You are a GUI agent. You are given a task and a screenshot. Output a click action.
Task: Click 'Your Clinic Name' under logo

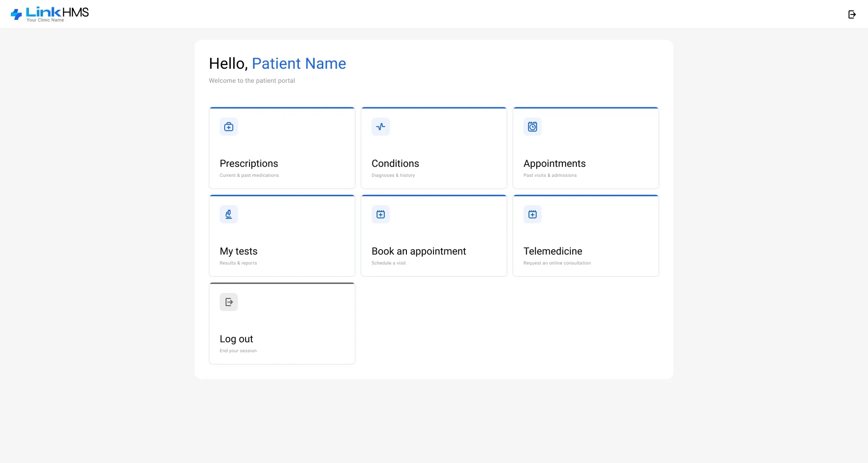45,20
